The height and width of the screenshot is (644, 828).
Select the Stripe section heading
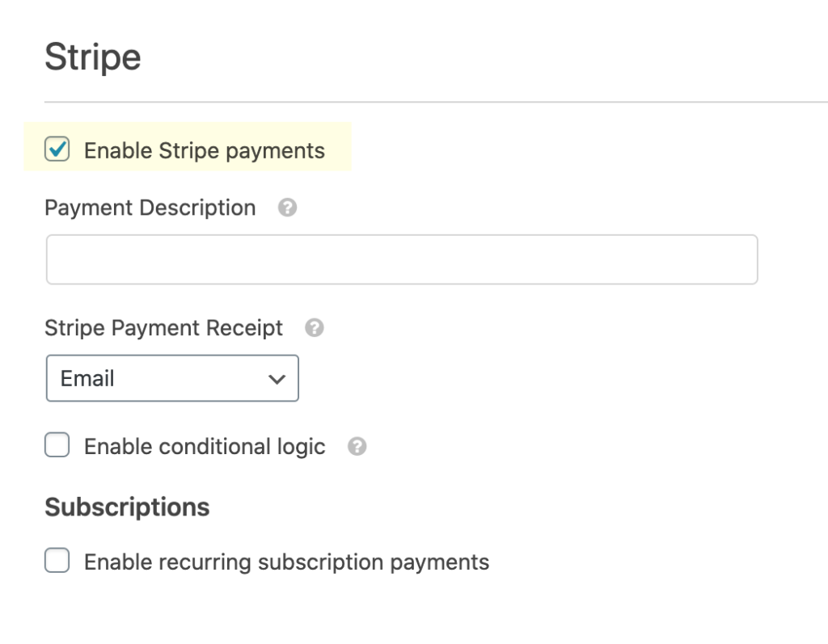(x=93, y=57)
